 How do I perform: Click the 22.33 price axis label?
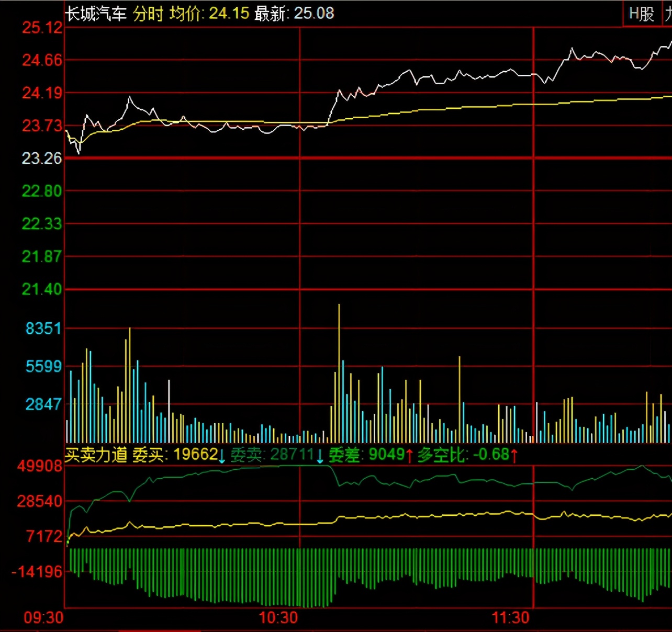click(42, 224)
